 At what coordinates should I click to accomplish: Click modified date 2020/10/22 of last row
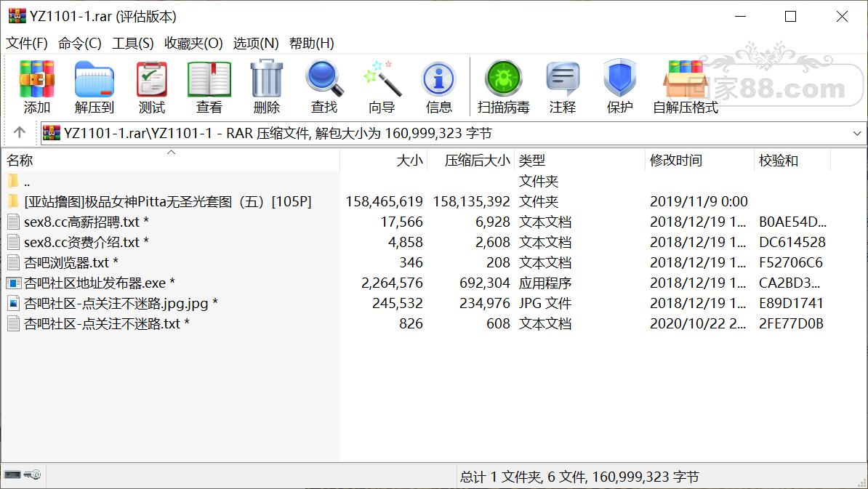tap(697, 323)
